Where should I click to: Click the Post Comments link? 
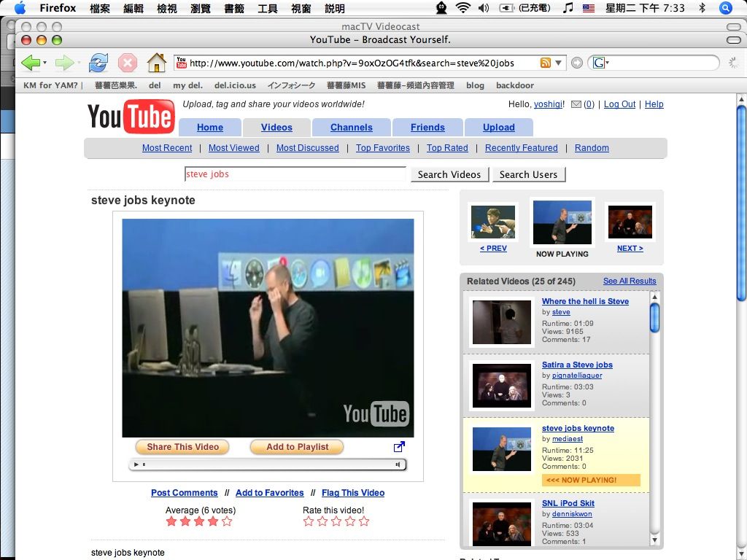click(x=185, y=493)
